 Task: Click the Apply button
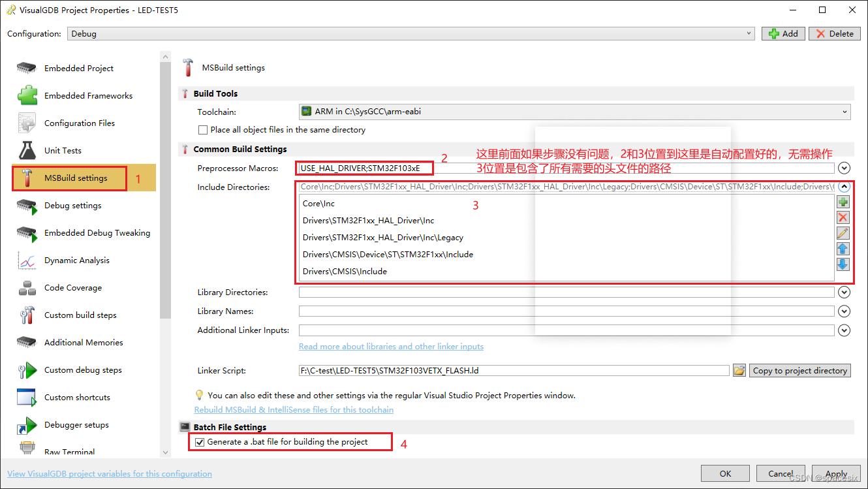pyautogui.click(x=836, y=474)
